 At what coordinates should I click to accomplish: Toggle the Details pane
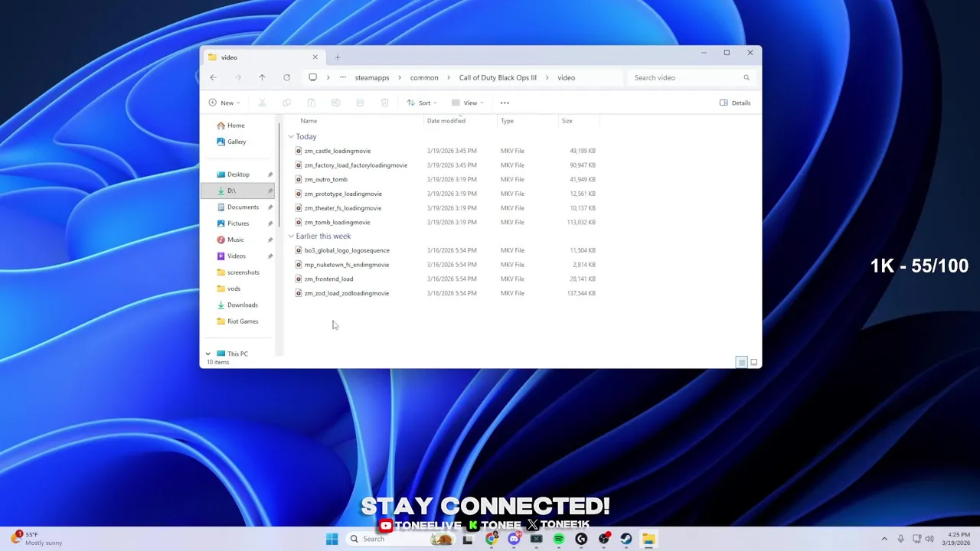[735, 103]
